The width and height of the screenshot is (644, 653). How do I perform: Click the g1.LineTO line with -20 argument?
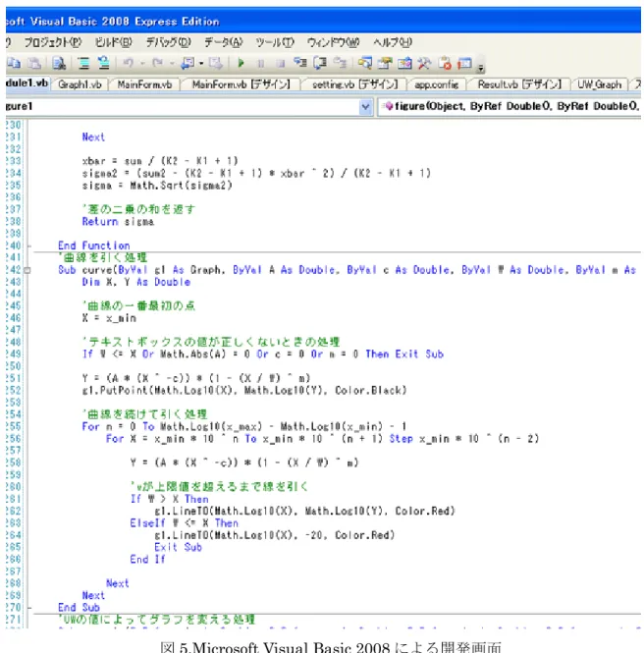274,535
